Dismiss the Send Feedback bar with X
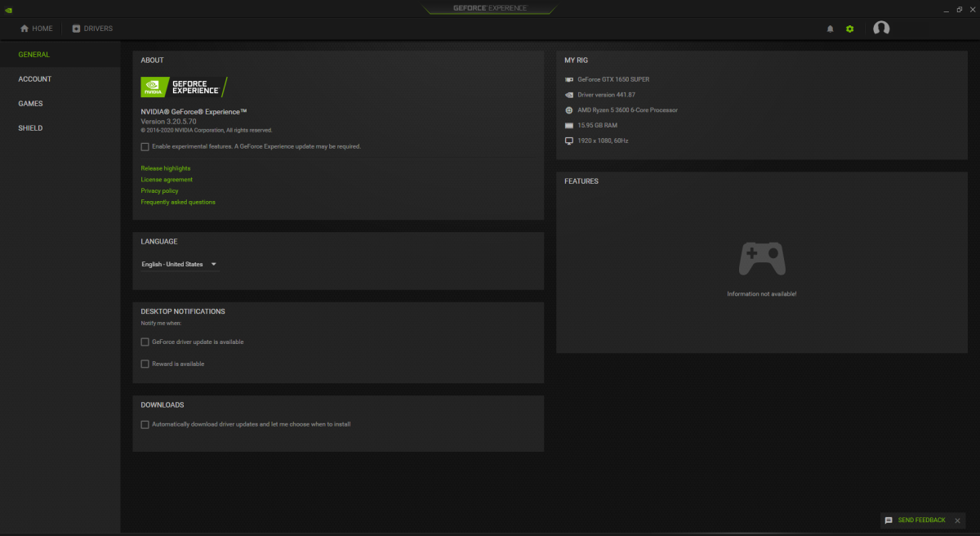 pos(958,520)
